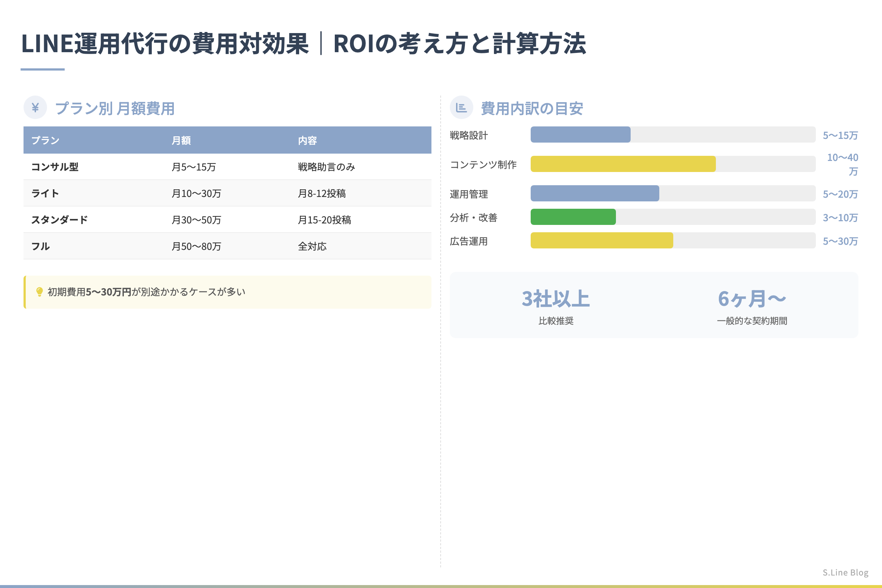
Task: Click the 5〜30万 value beside 広告運用
Action: 840,241
